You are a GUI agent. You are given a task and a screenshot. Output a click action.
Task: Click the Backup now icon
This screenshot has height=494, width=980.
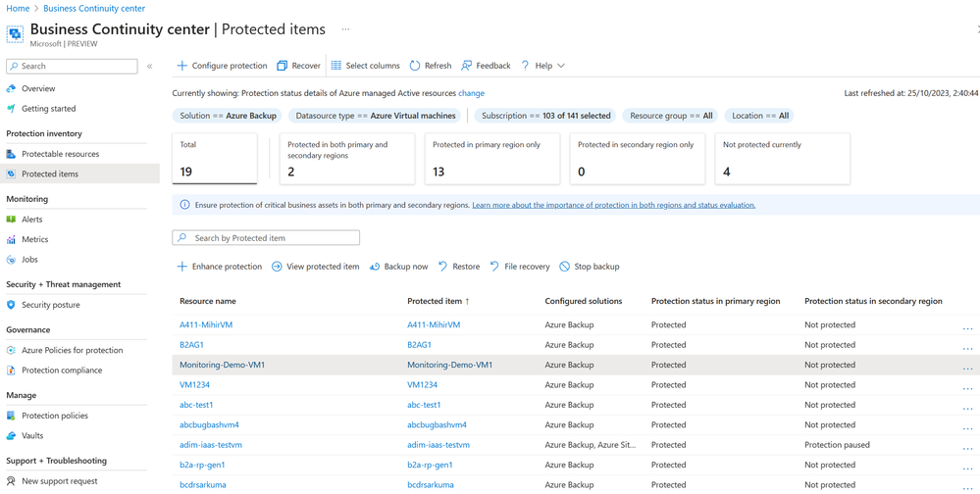[375, 267]
